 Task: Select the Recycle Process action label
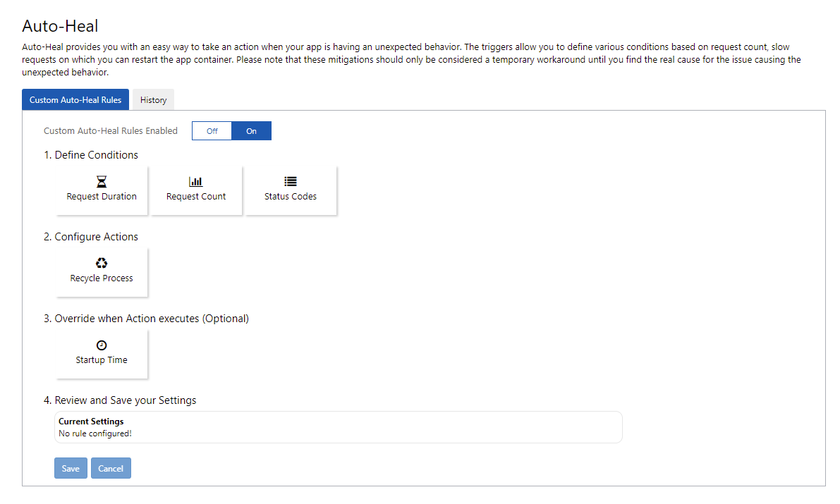point(102,278)
